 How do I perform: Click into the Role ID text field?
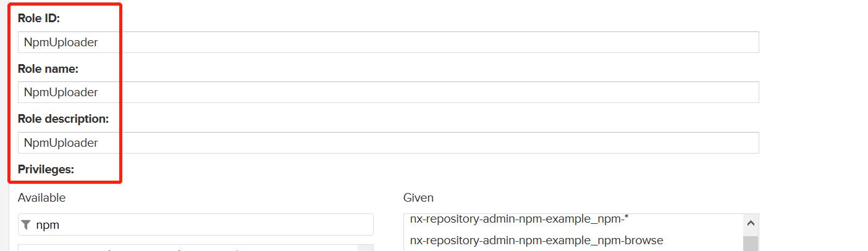click(x=388, y=42)
